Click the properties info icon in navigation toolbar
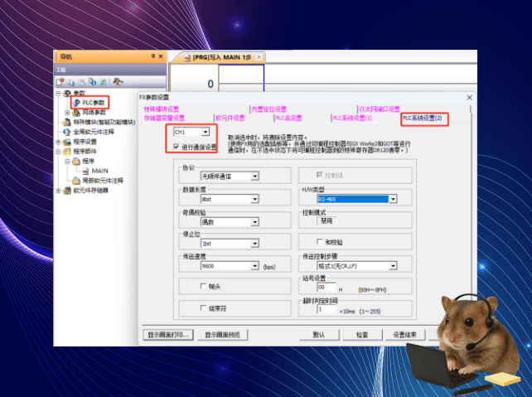Image resolution: width=532 pixels, height=397 pixels. point(92,82)
